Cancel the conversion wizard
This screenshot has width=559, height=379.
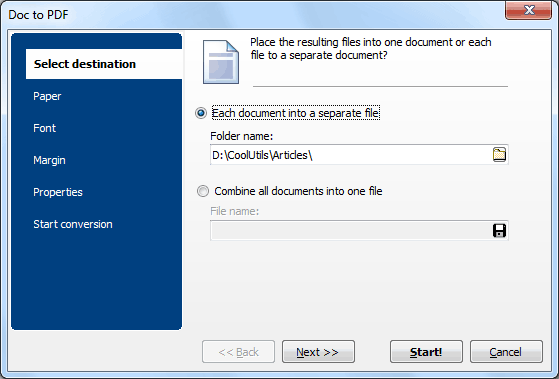[x=506, y=352]
